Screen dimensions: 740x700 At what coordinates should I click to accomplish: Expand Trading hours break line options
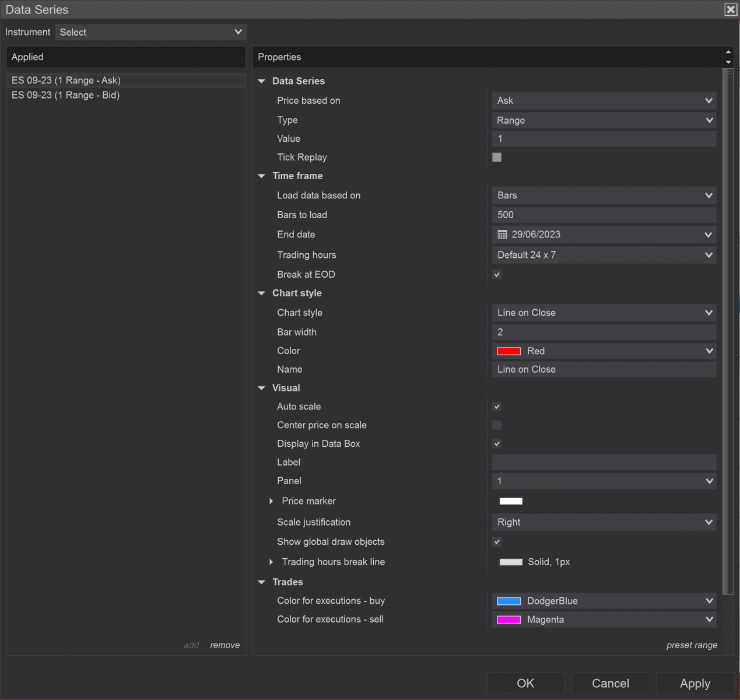(271, 562)
